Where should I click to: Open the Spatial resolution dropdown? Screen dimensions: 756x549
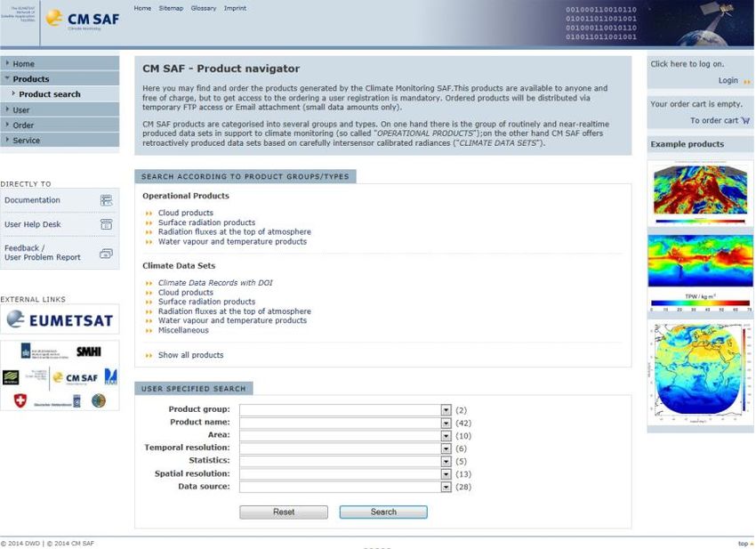[x=446, y=474]
